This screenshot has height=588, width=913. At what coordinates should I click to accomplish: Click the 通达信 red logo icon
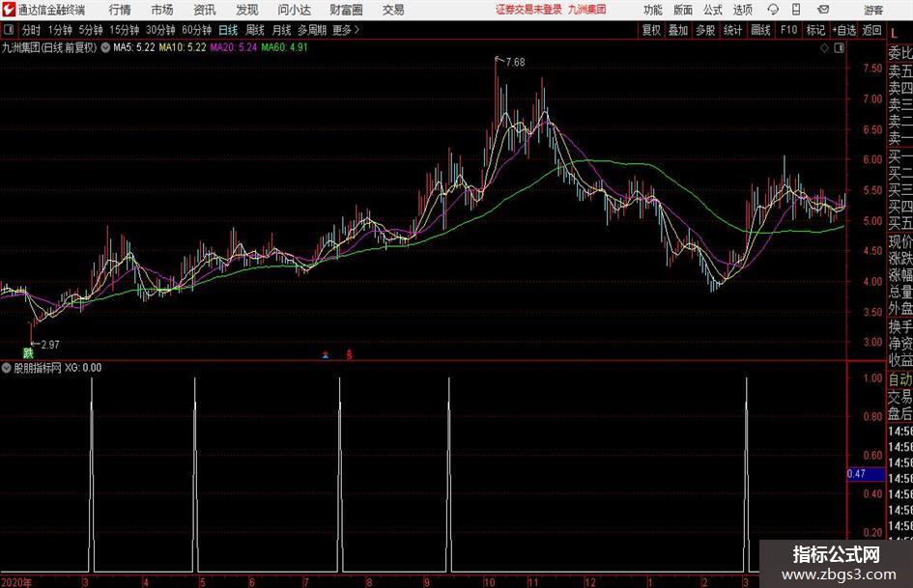9,10
